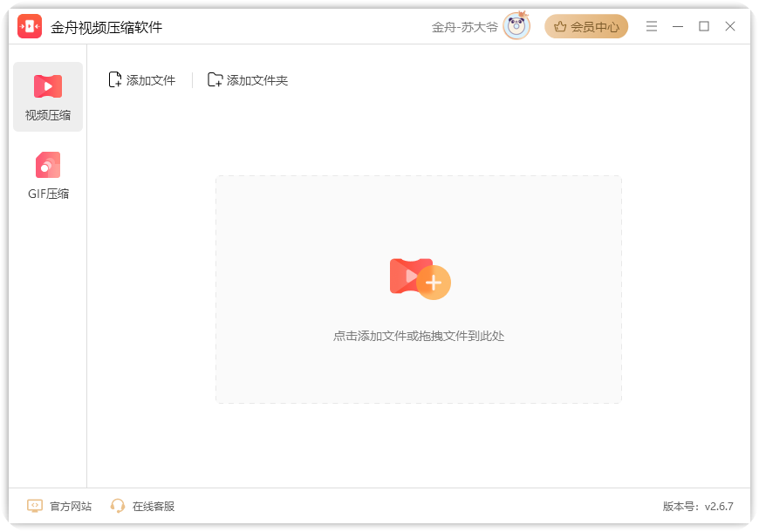Maximize the application window
The height and width of the screenshot is (532, 759).
pos(704,26)
